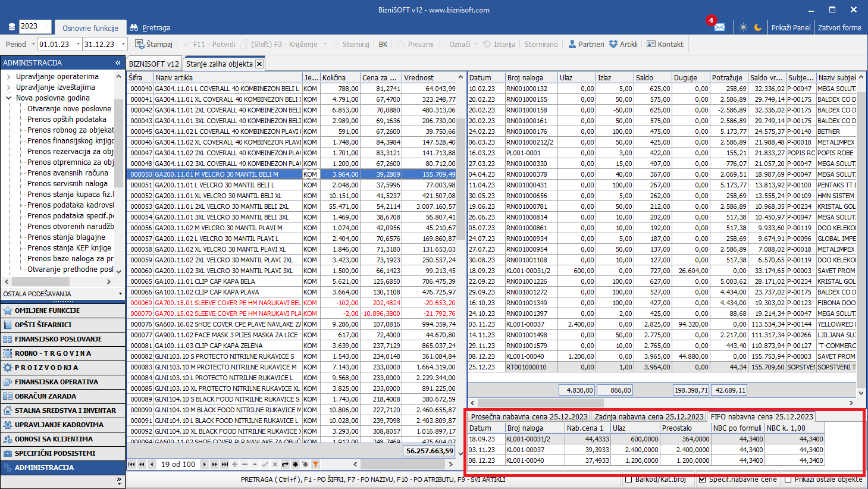Screen dimensions: 868x489
Task: Enable the Barkod/Kat.broj checkbox
Action: [x=629, y=479]
